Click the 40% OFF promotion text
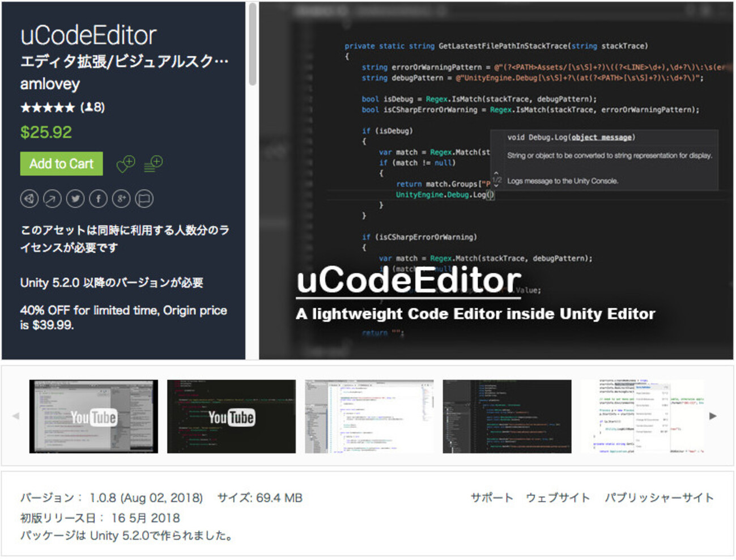Image resolution: width=736 pixels, height=560 pixels. pos(124,318)
